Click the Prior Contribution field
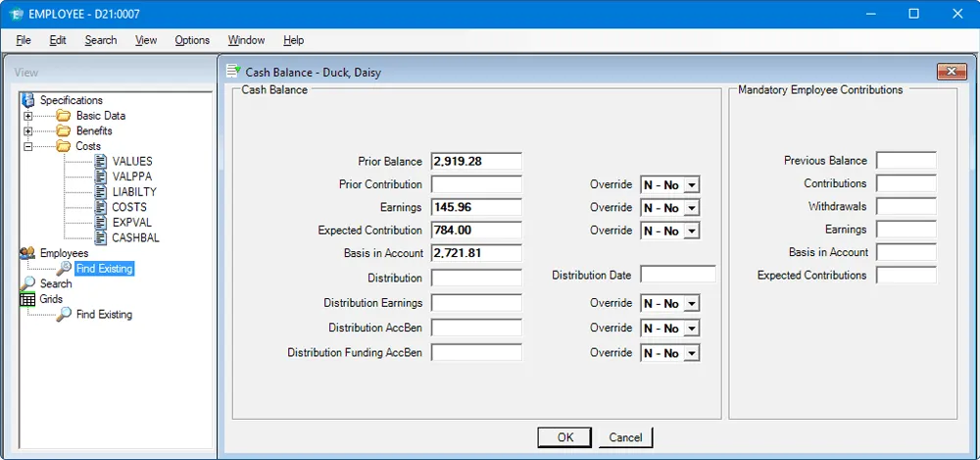 point(476,184)
